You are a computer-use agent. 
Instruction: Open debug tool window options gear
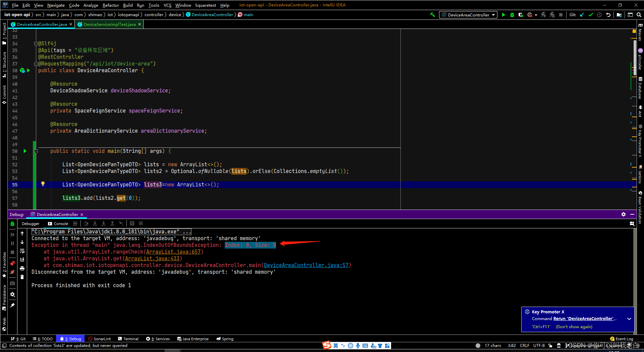pyautogui.click(x=624, y=214)
